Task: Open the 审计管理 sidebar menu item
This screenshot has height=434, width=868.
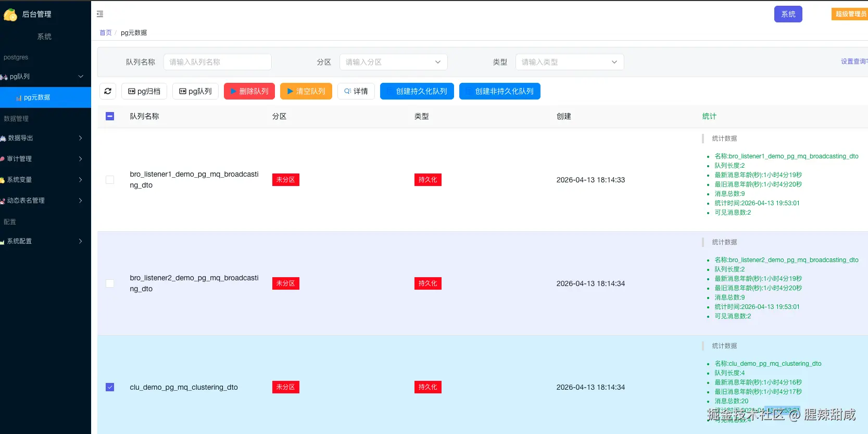Action: pyautogui.click(x=44, y=159)
